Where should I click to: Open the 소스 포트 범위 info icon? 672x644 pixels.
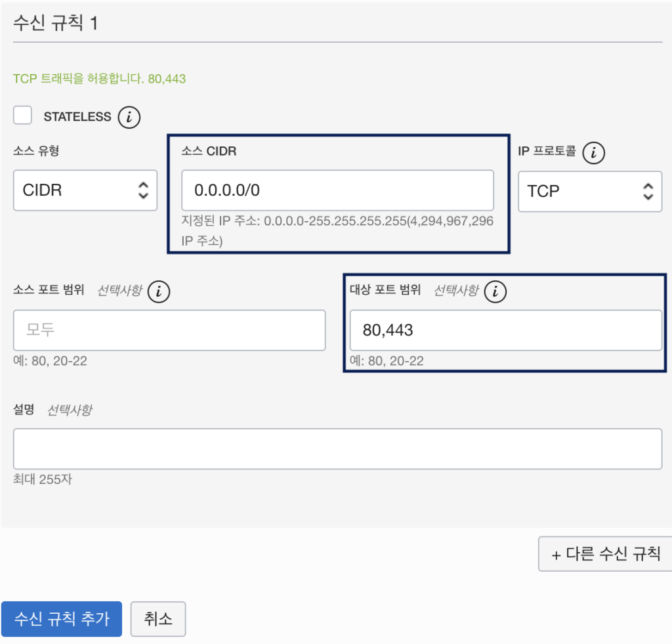pos(159,291)
